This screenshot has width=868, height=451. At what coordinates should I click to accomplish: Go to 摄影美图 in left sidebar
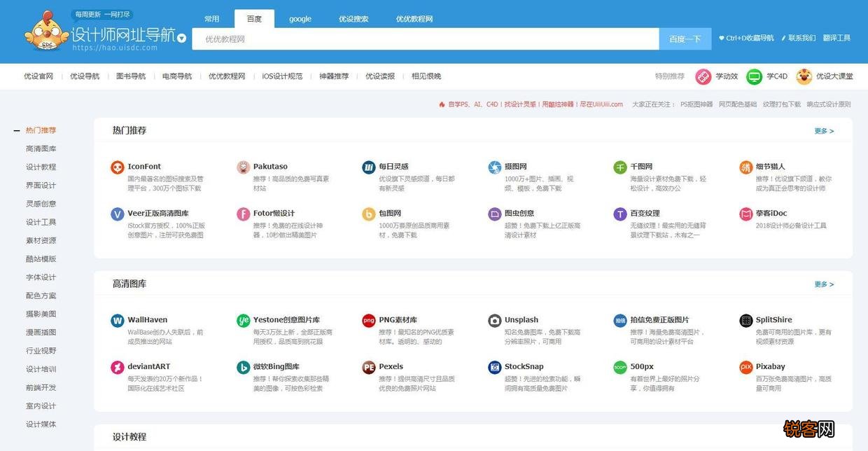point(41,314)
